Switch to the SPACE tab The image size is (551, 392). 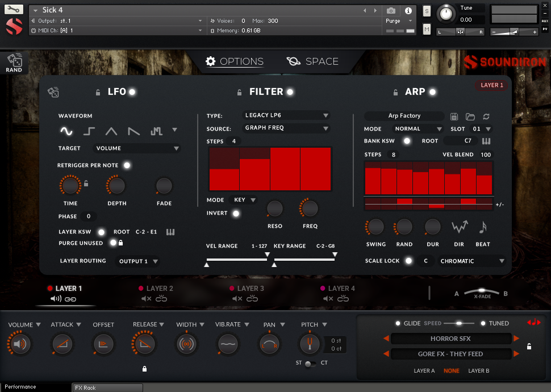312,61
